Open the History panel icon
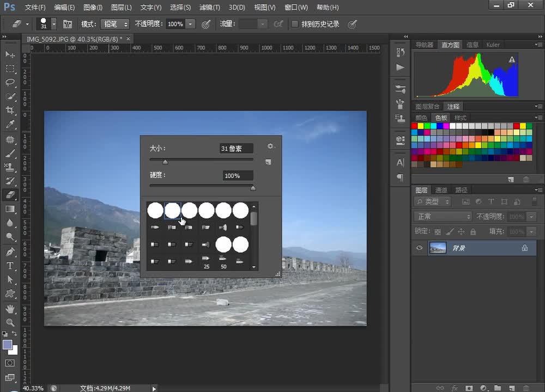 [x=401, y=53]
